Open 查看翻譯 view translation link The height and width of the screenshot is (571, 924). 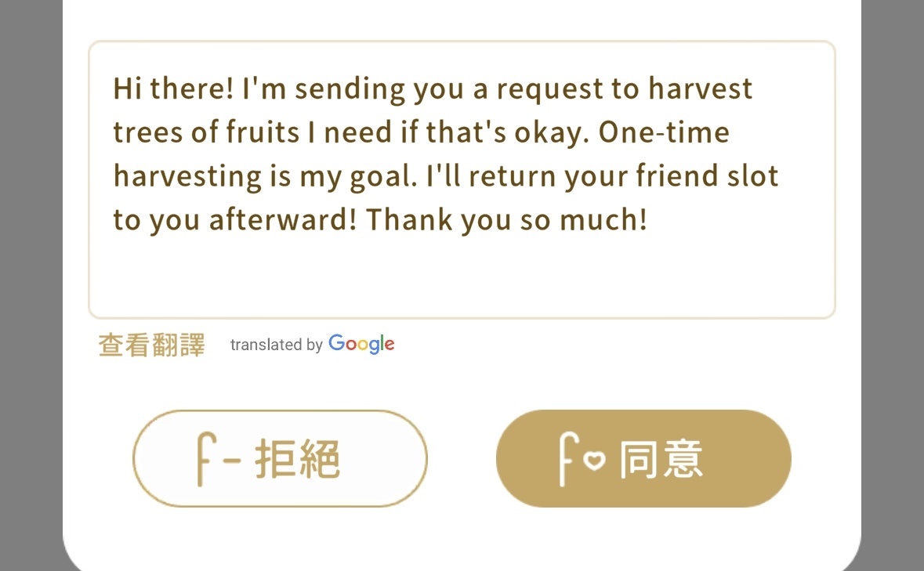(151, 345)
